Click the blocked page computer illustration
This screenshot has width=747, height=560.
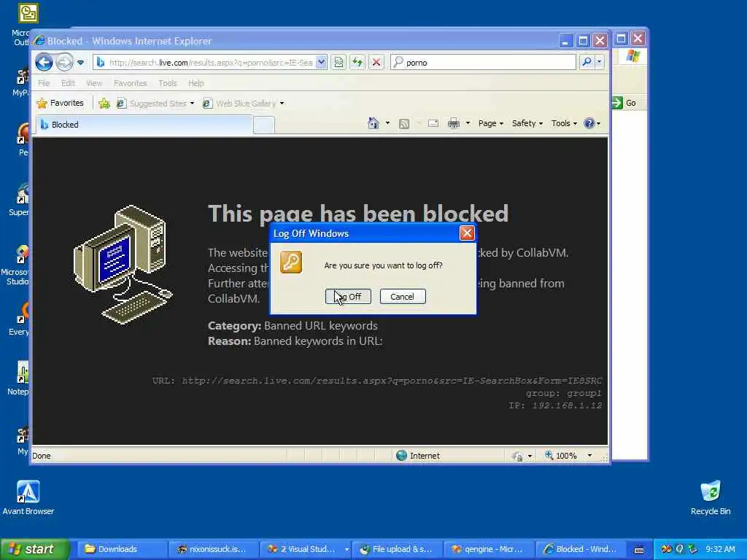click(x=123, y=265)
